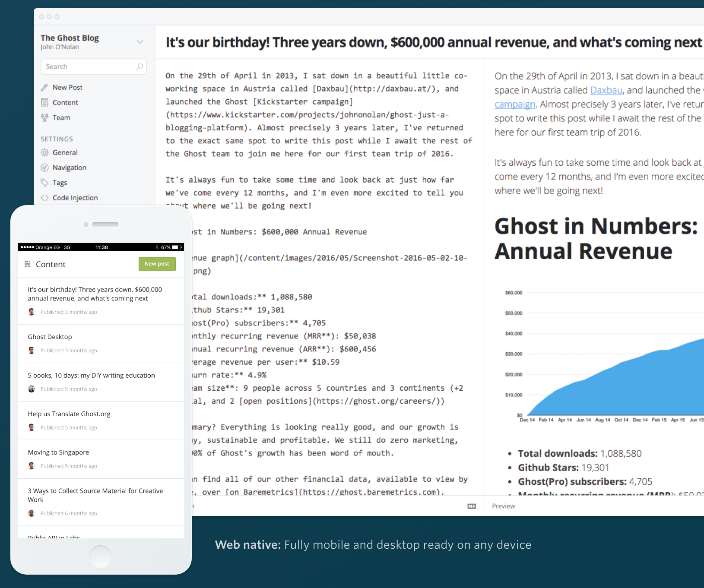Click John O'Nolan user name
Image resolution: width=704 pixels, height=588 pixels.
coord(60,47)
